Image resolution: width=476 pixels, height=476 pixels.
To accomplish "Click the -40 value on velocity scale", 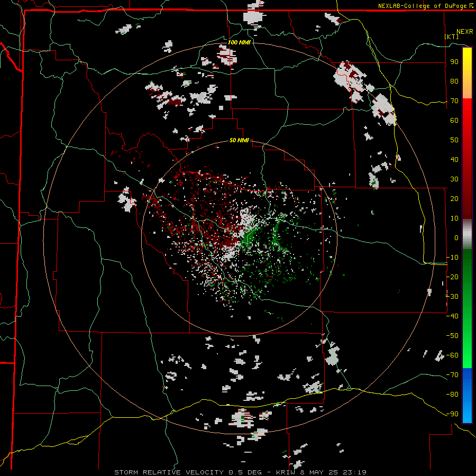I will 452,316.
